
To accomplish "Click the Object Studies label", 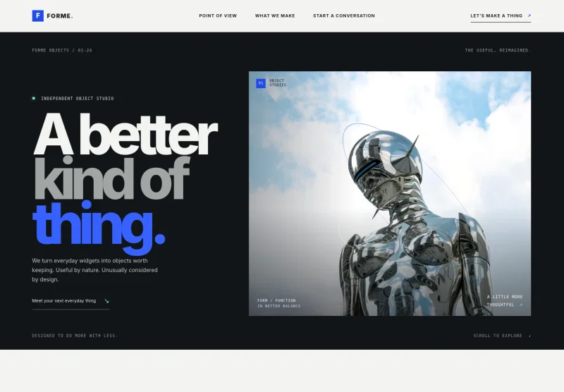I will point(278,82).
